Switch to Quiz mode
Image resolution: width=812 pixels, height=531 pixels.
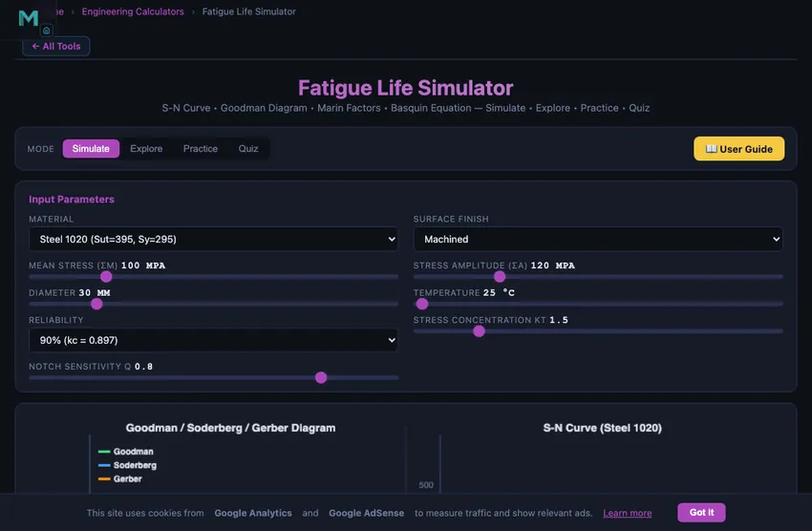click(248, 149)
